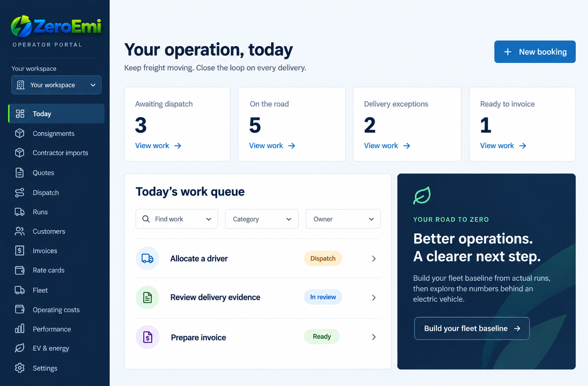Click the In review status badge
This screenshot has width=588, height=386.
tap(323, 297)
